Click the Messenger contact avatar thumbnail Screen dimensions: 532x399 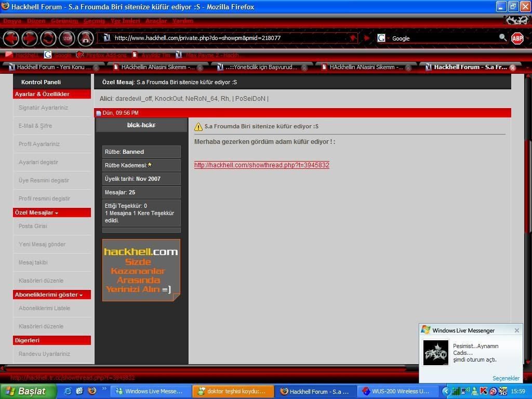point(436,353)
